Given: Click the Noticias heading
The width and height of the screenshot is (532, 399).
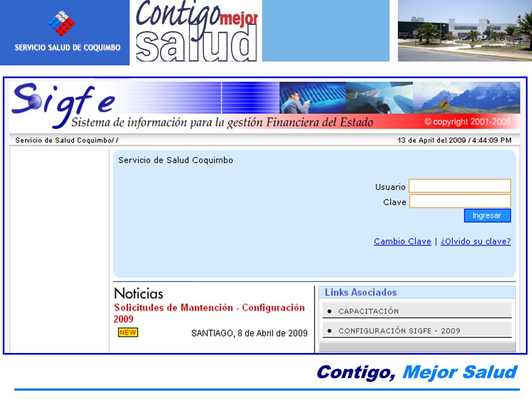Looking at the screenshot, I should click(139, 294).
